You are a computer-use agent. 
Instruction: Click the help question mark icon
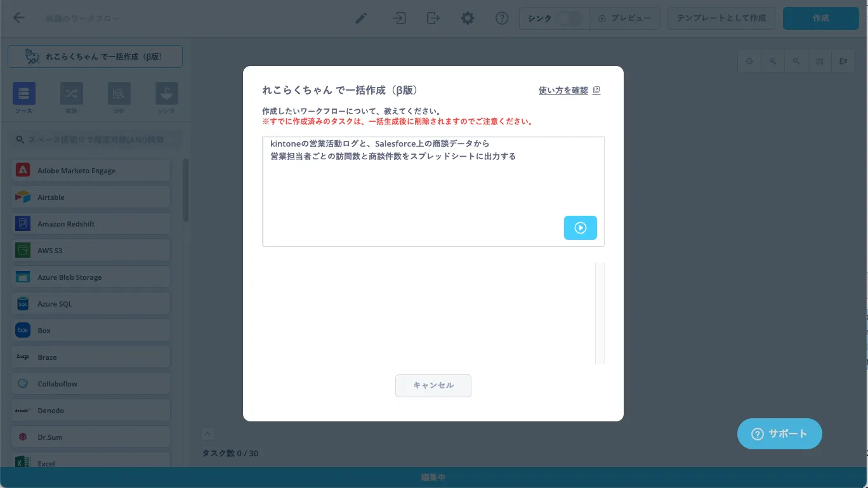tap(502, 18)
